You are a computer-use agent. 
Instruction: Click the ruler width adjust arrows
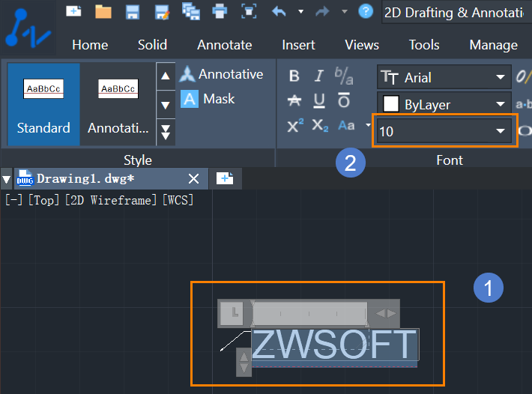point(386,313)
